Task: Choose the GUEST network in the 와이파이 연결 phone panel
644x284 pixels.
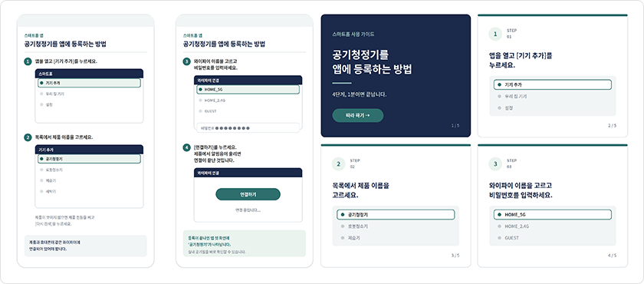Action: [x=248, y=111]
